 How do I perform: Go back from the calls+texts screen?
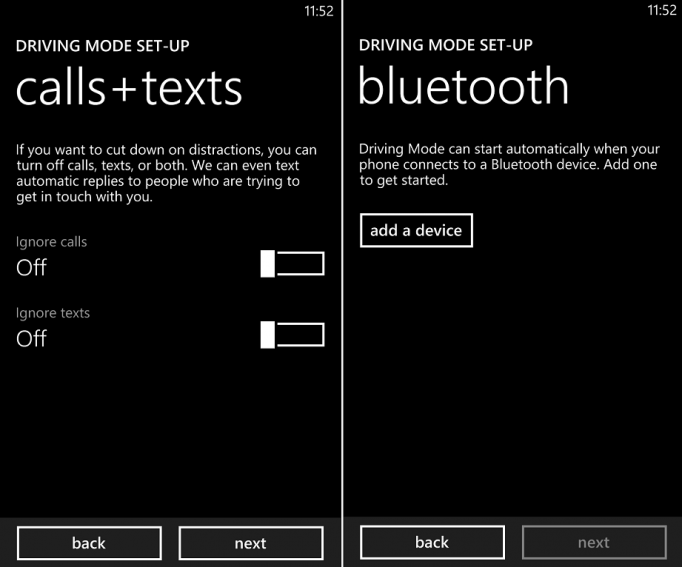[x=89, y=543]
